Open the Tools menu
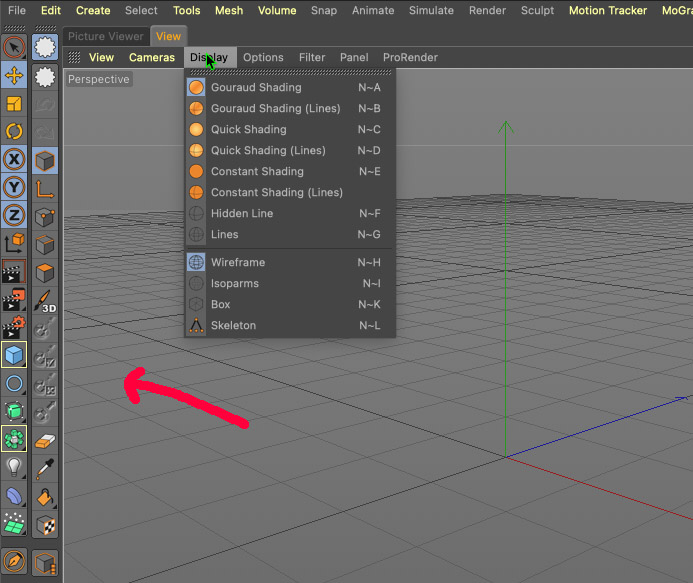 [187, 10]
